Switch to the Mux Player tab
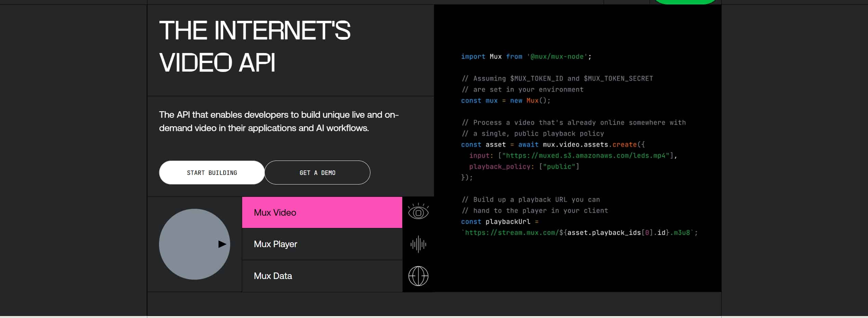The width and height of the screenshot is (868, 318). (322, 244)
